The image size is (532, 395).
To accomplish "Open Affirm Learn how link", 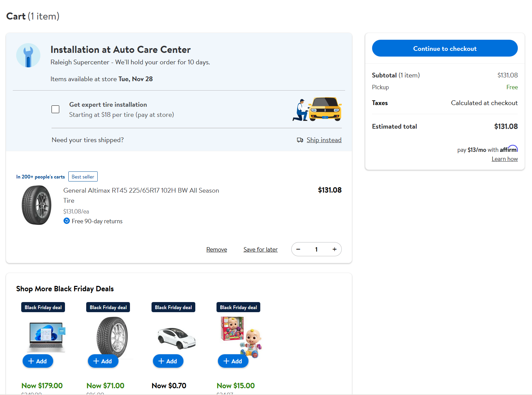I will point(504,159).
